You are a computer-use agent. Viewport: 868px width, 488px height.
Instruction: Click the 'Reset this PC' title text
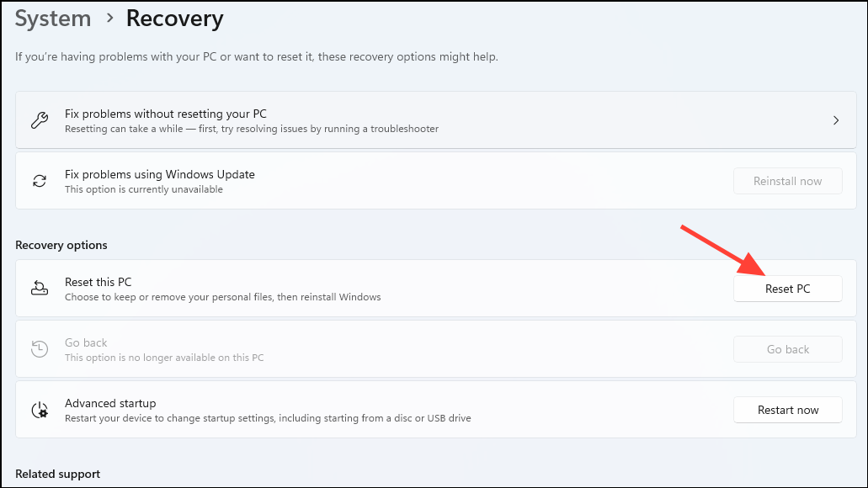98,282
